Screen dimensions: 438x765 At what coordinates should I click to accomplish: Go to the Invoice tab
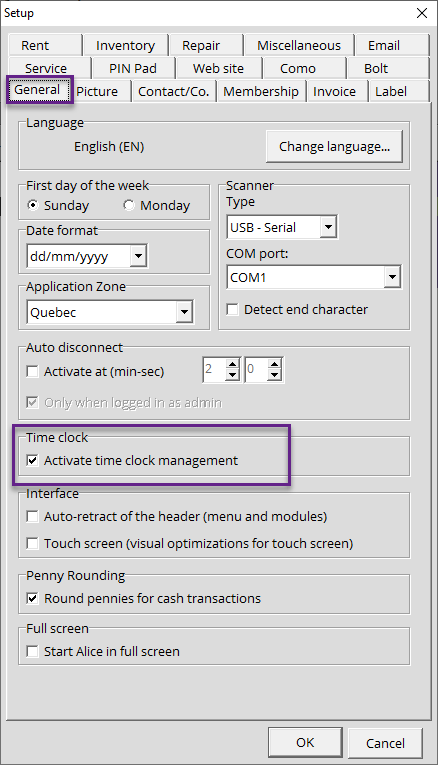[335, 91]
